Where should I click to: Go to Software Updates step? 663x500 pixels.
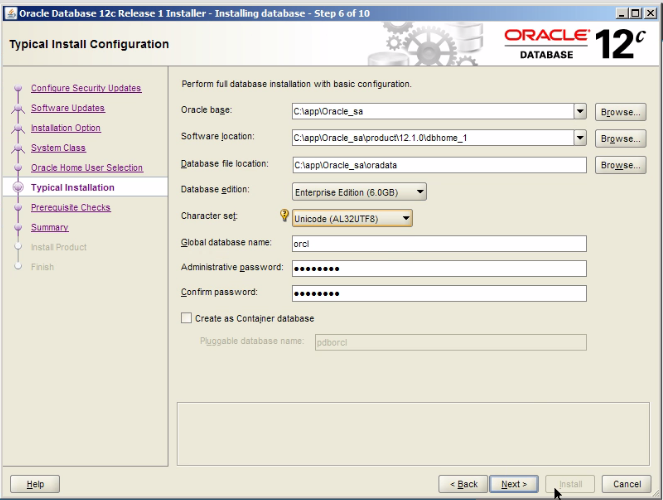[x=68, y=108]
